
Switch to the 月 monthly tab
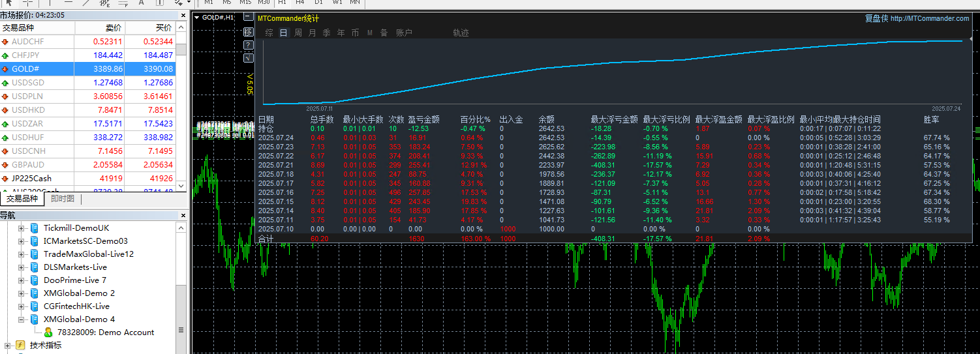312,33
